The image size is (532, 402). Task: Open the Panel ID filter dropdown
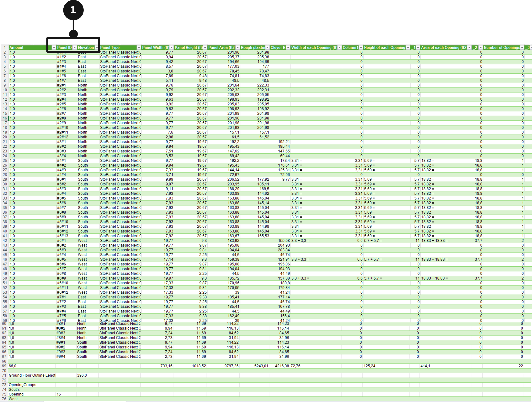(74, 48)
